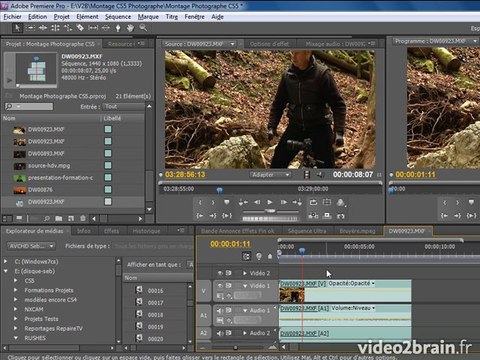
Task: Play In to Out in Source monitor
Action: [227, 216]
